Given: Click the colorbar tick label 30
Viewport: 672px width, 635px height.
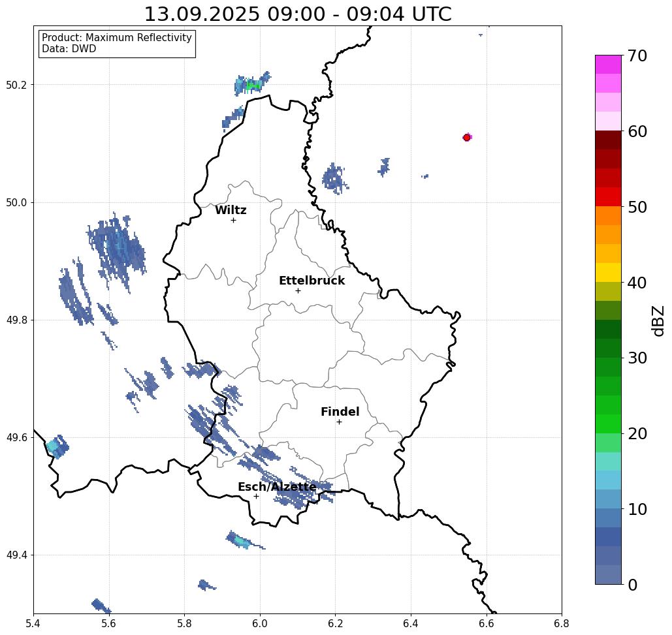Looking at the screenshot, I should [x=637, y=358].
